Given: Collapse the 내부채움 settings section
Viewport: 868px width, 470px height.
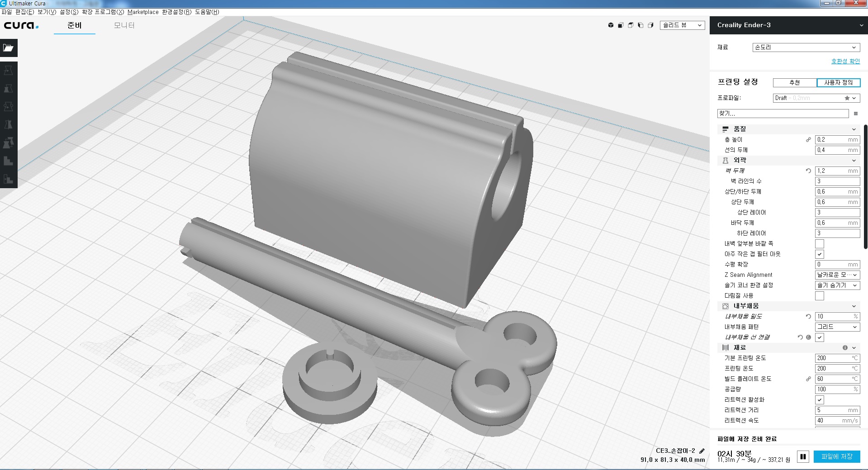Looking at the screenshot, I should click(788, 306).
